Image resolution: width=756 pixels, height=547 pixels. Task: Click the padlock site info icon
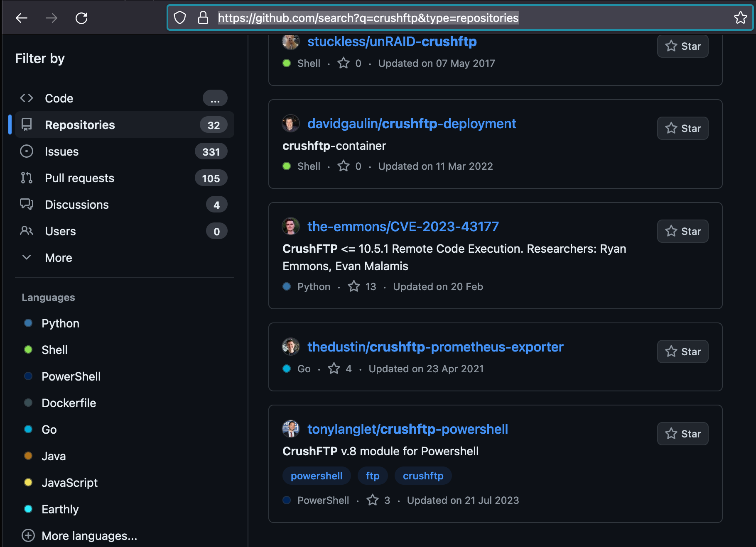click(203, 18)
